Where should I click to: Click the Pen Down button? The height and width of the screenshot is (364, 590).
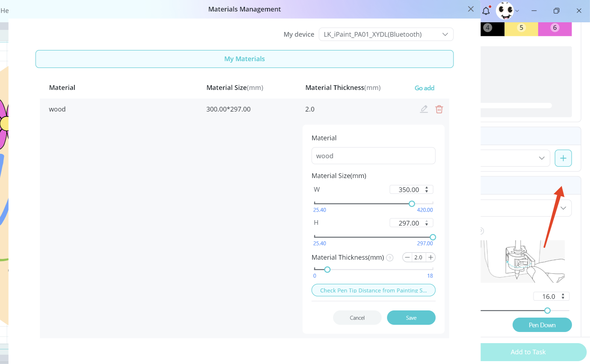[542, 325]
